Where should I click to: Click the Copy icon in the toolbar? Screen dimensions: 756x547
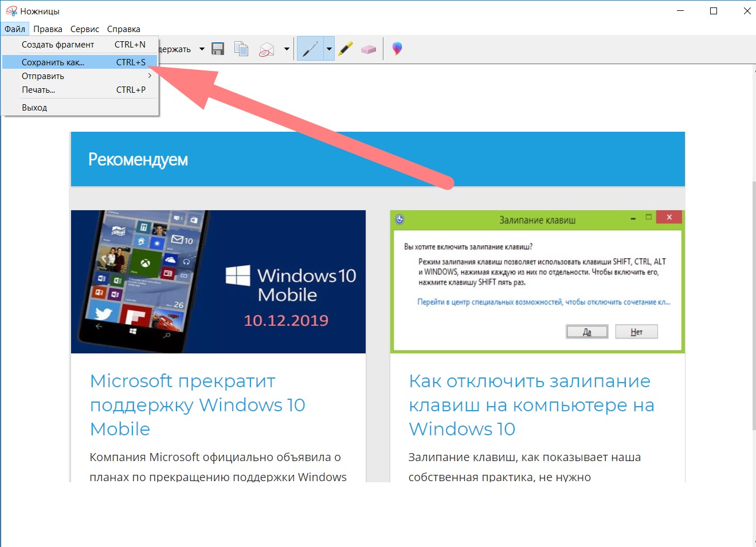pyautogui.click(x=241, y=49)
